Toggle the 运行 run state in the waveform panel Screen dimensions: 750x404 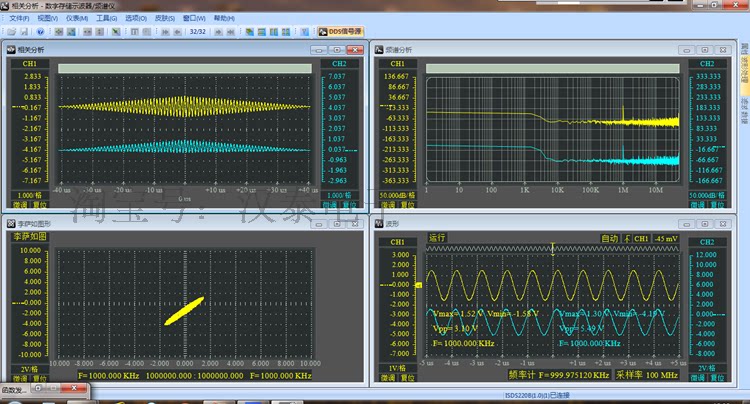pyautogui.click(x=437, y=239)
